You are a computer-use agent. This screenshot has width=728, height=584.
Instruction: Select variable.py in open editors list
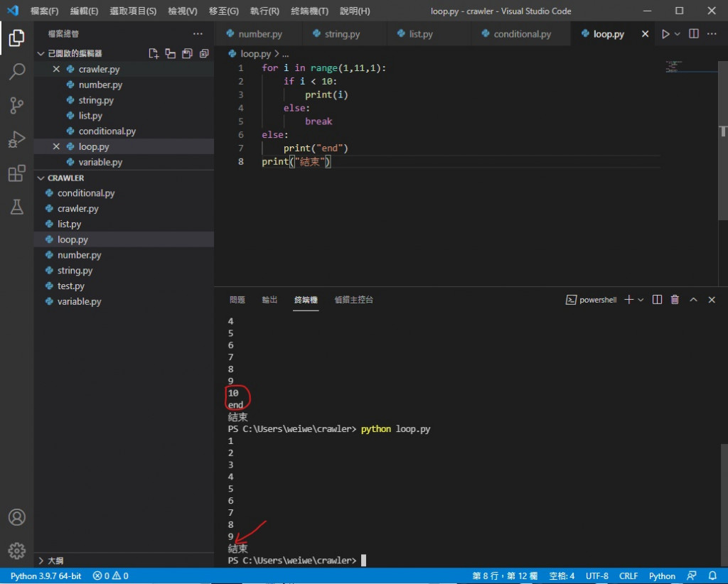point(124,163)
